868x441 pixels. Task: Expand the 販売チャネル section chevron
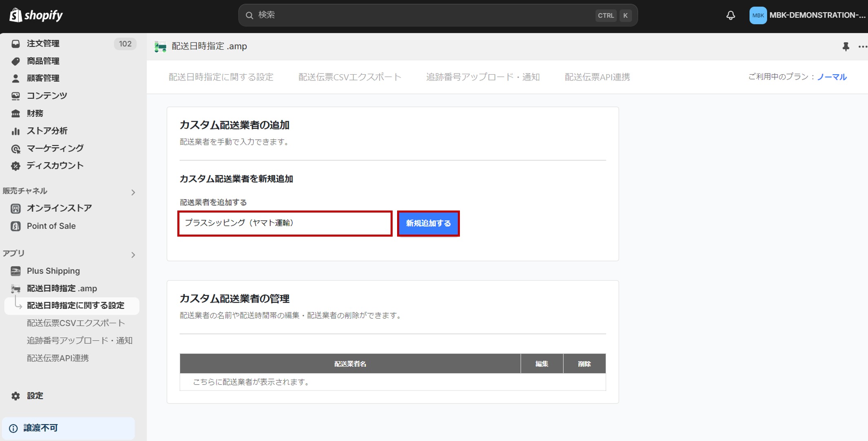pyautogui.click(x=133, y=192)
